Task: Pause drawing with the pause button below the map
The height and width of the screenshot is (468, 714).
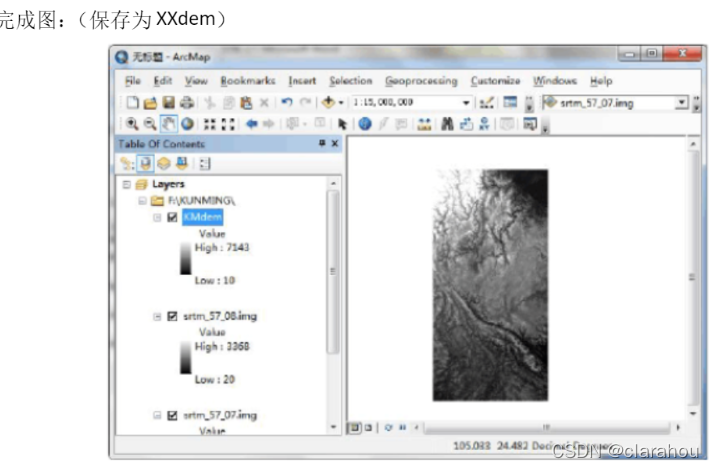Action: tap(403, 427)
